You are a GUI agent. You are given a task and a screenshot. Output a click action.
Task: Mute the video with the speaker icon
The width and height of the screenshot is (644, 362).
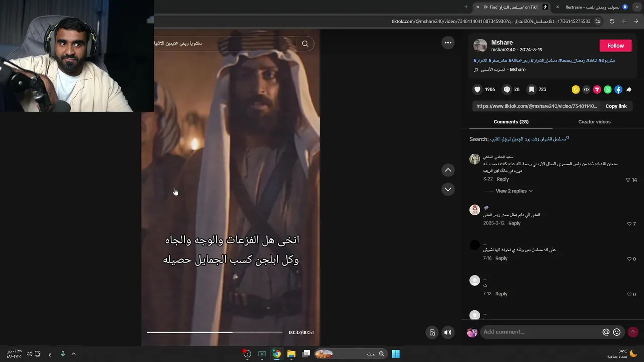448,332
